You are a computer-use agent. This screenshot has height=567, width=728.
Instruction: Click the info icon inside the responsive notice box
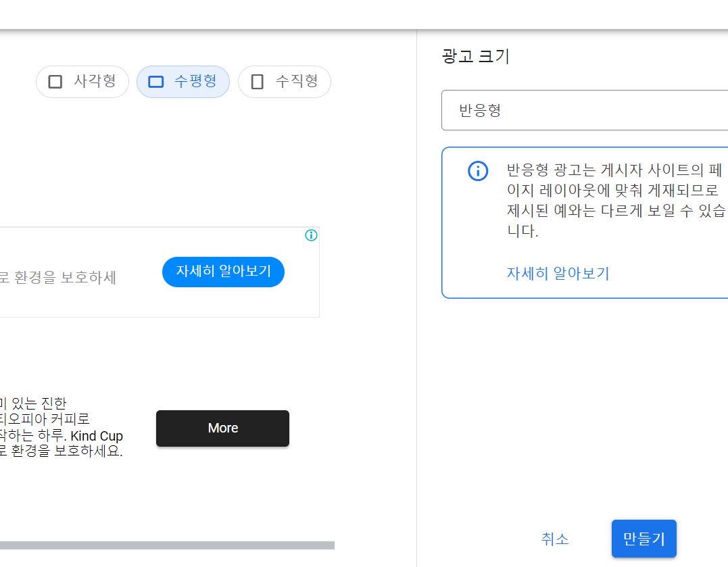478,171
